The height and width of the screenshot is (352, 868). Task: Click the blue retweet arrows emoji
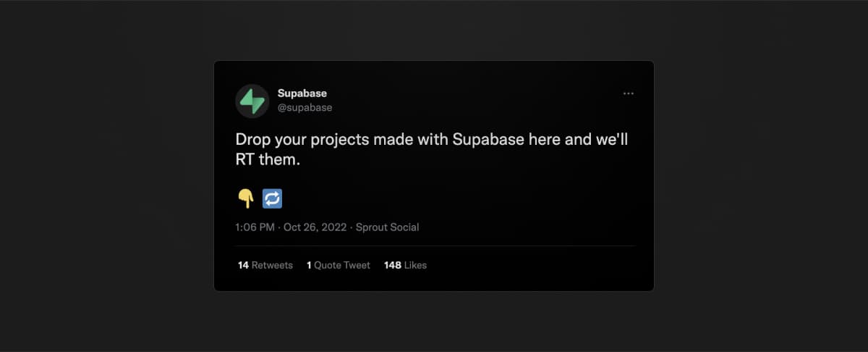(x=272, y=198)
